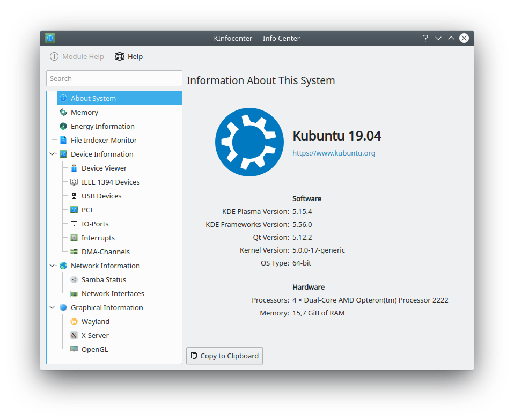514x420 pixels.
Task: Click the File Indexer Monitor icon
Action: point(63,140)
